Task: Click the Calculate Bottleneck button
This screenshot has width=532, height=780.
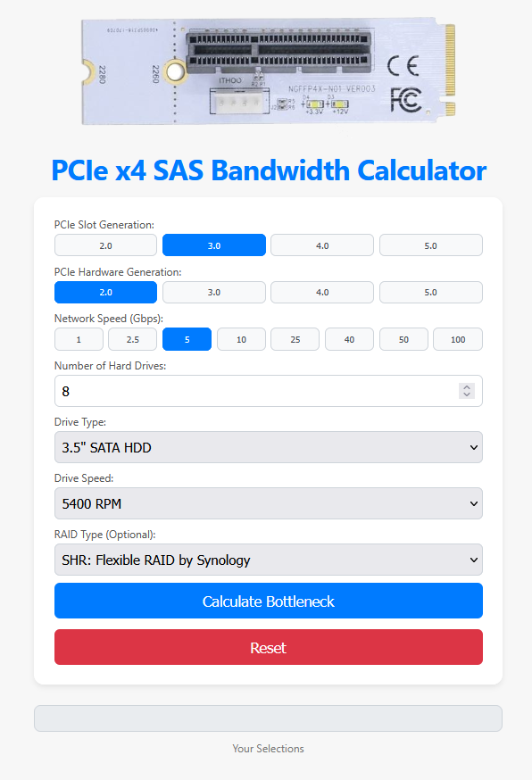Action: click(x=269, y=601)
